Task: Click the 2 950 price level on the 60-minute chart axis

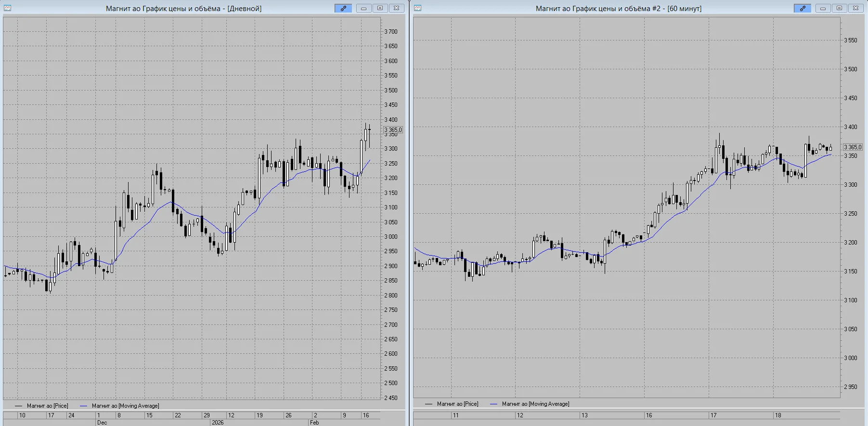Action: (851, 387)
